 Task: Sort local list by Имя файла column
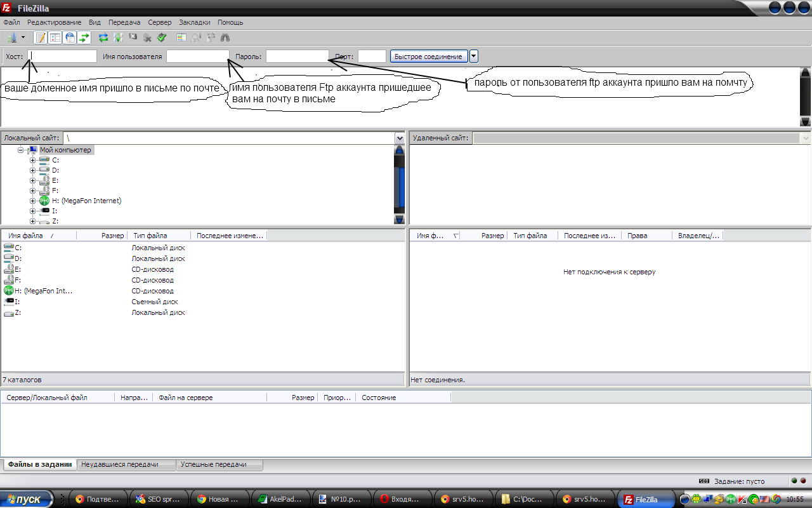coord(39,236)
